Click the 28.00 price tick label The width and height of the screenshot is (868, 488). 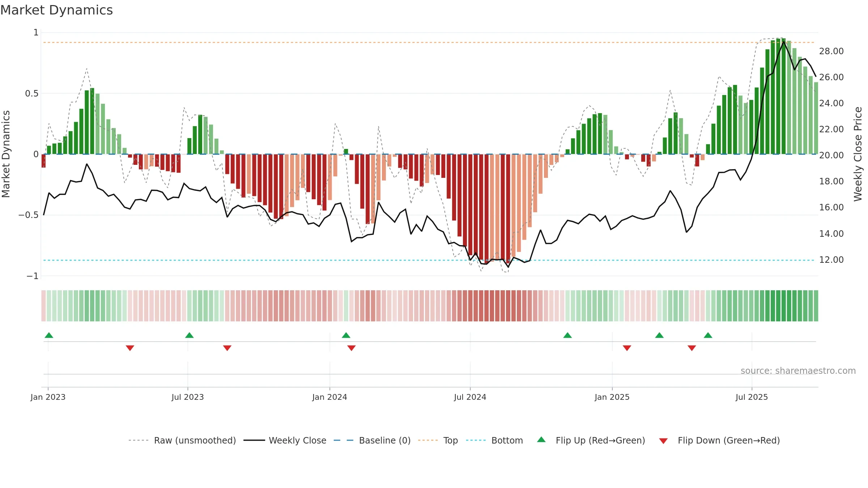coord(831,51)
